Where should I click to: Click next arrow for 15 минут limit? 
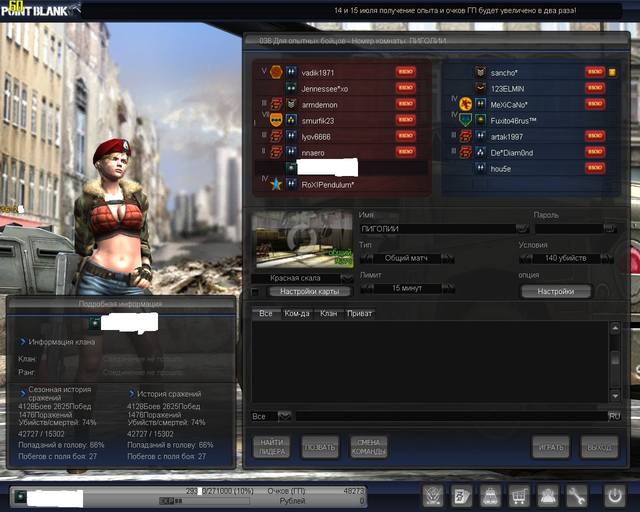pyautogui.click(x=448, y=288)
